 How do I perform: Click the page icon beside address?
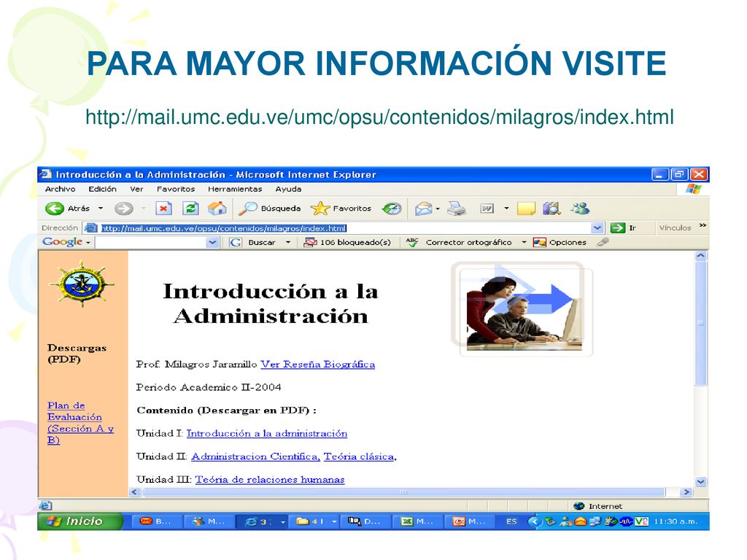click(x=90, y=228)
